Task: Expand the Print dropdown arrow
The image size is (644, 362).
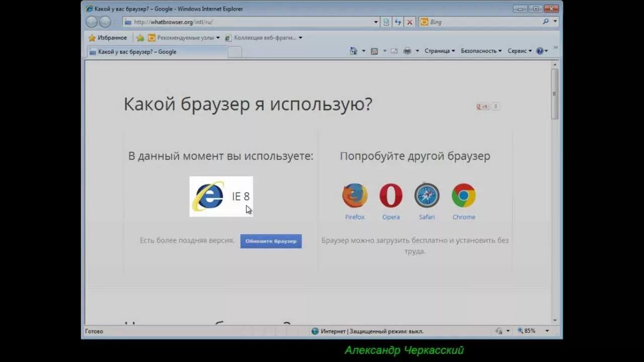Action: (x=417, y=51)
